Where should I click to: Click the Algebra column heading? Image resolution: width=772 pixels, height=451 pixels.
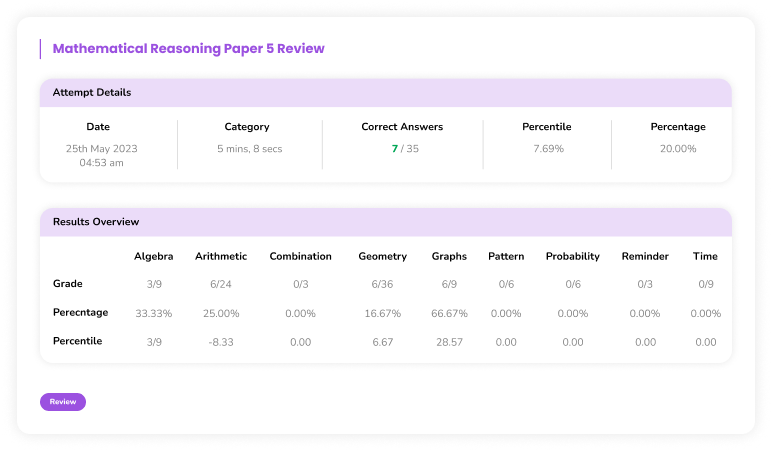tap(154, 257)
